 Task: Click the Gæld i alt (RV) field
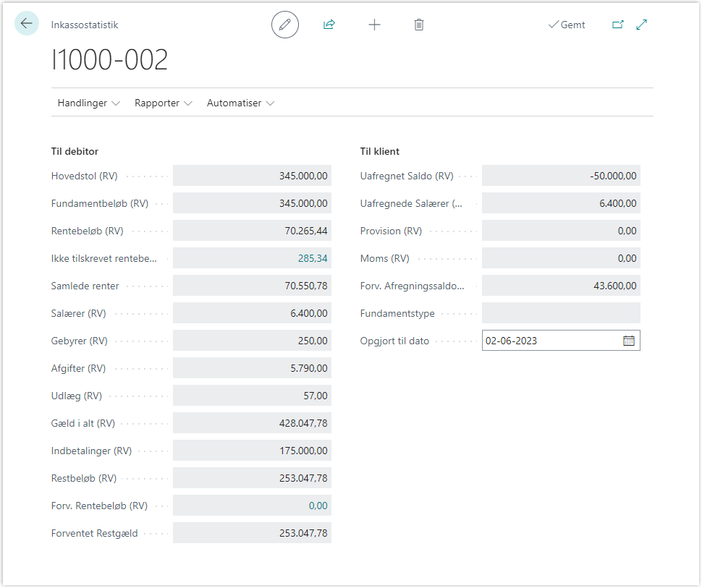(252, 423)
